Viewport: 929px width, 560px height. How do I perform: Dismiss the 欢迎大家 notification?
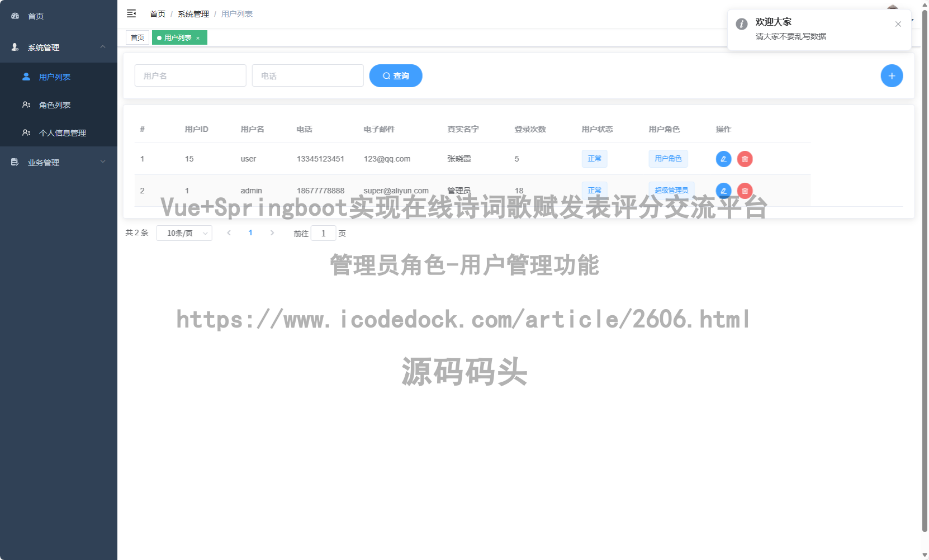point(898,24)
